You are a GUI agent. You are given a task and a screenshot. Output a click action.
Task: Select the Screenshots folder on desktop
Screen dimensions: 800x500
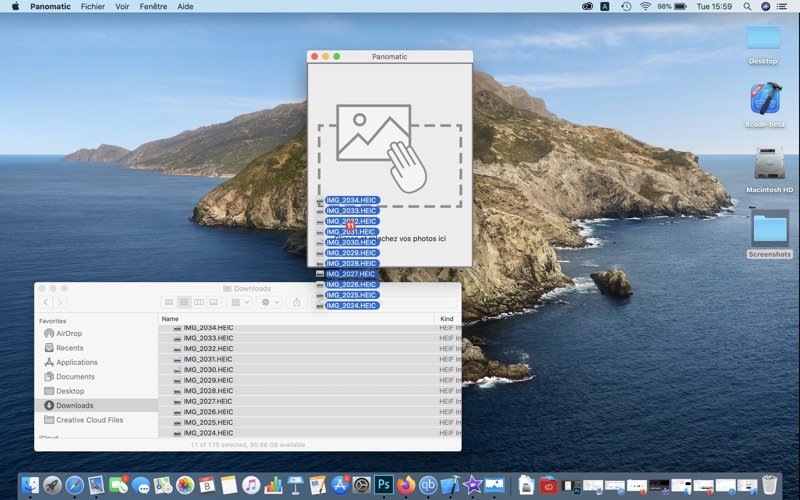pos(769,234)
